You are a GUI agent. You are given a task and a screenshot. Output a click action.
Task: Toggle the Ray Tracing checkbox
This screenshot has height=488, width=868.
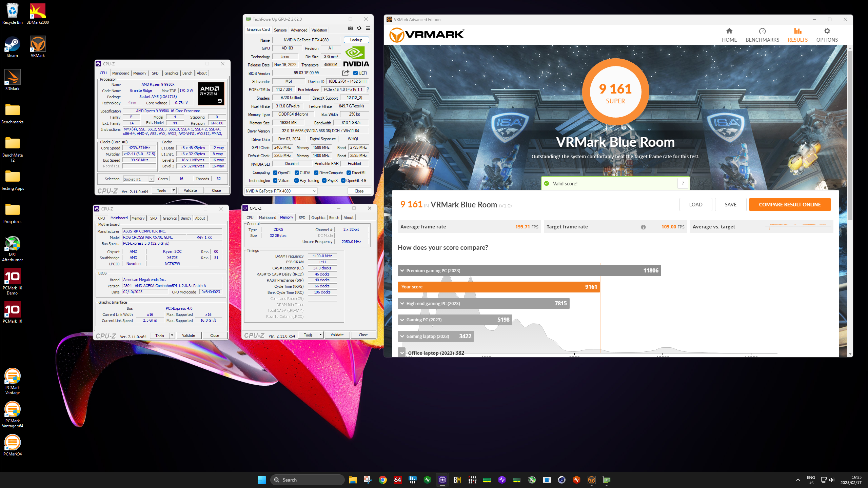click(297, 181)
